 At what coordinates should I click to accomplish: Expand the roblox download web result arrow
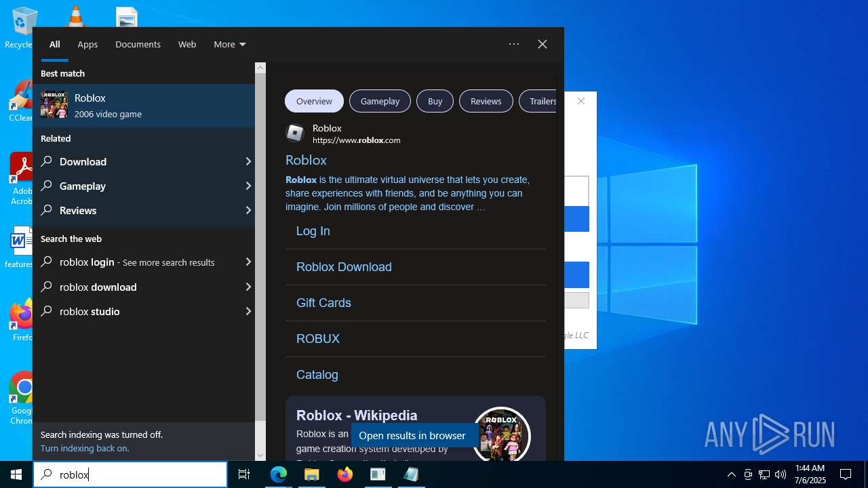pyautogui.click(x=248, y=287)
